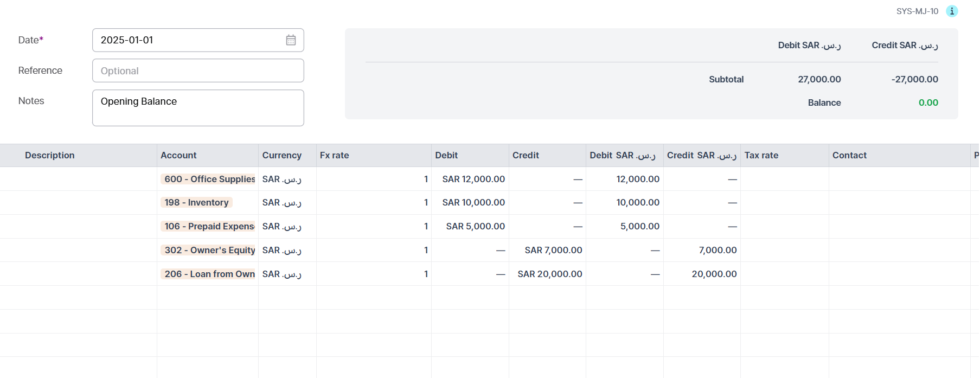Click the Fx rate cell for Office Supplies
The width and height of the screenshot is (980, 378).
pos(374,179)
